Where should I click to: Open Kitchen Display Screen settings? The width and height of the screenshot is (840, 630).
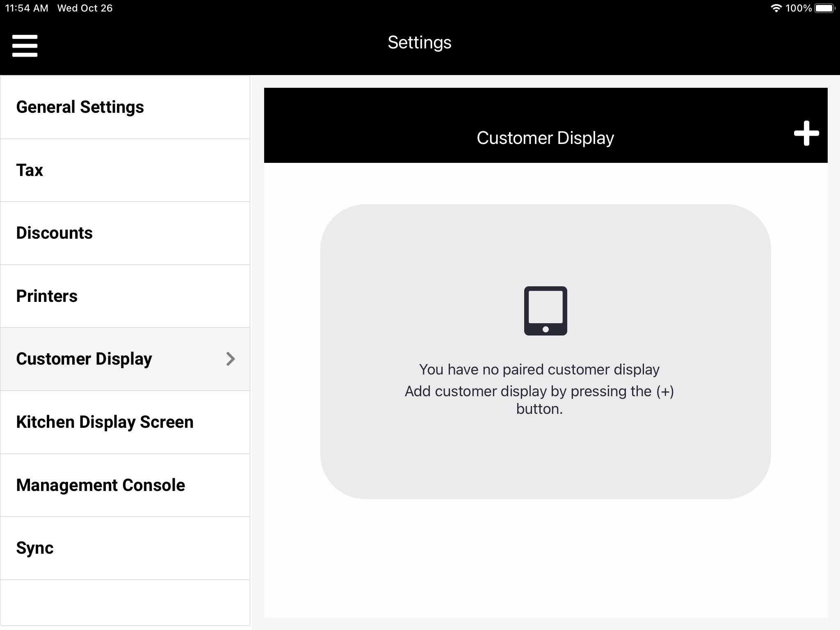point(105,422)
